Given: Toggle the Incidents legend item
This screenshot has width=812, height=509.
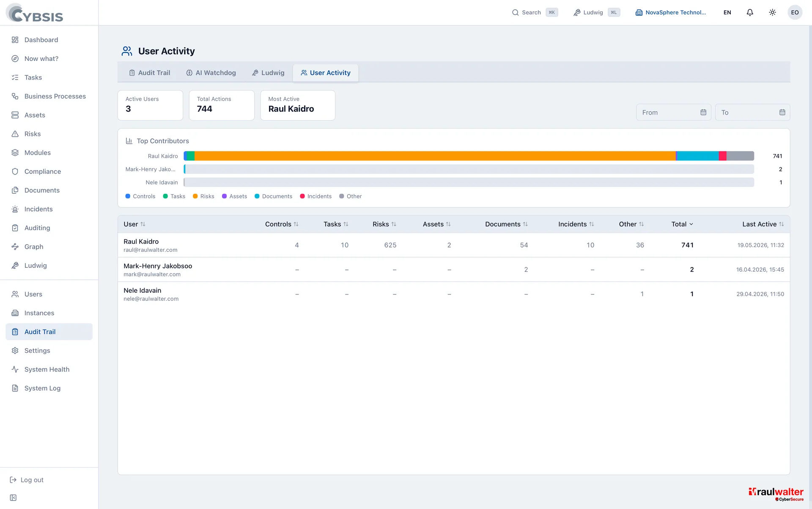Looking at the screenshot, I should pos(315,196).
